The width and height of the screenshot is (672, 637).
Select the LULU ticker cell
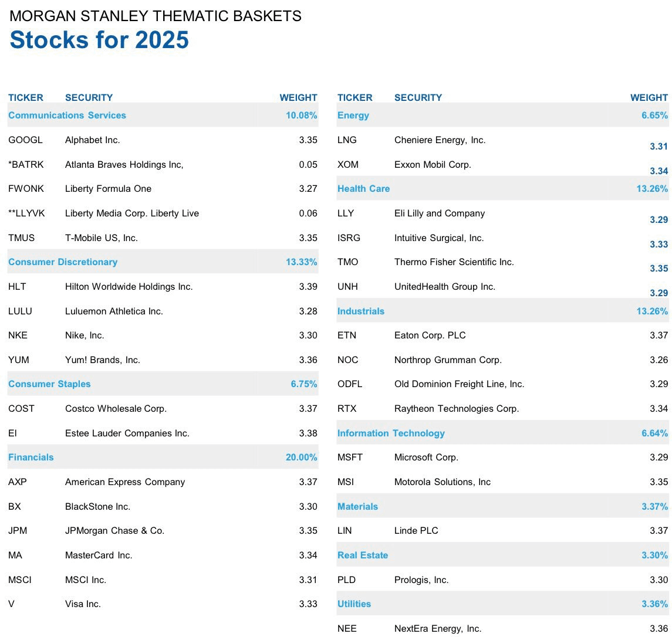click(x=20, y=311)
